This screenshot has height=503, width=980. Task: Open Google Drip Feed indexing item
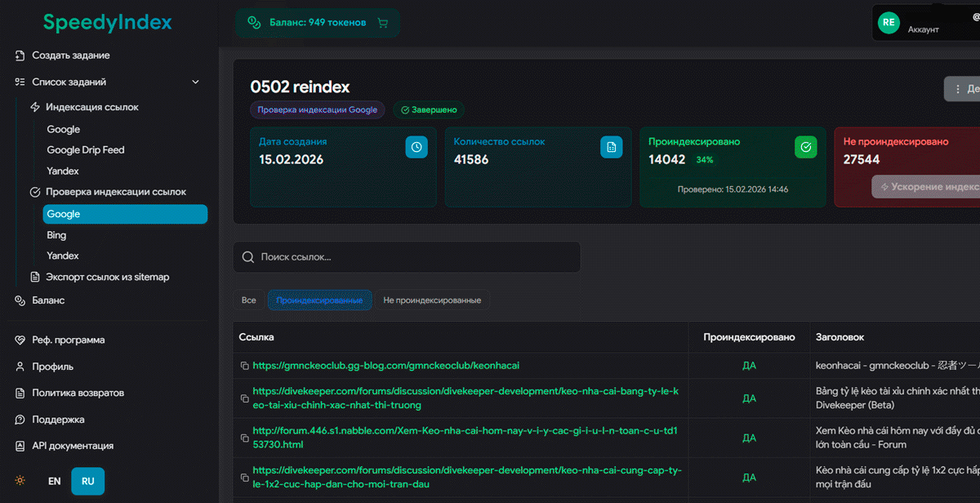86,150
